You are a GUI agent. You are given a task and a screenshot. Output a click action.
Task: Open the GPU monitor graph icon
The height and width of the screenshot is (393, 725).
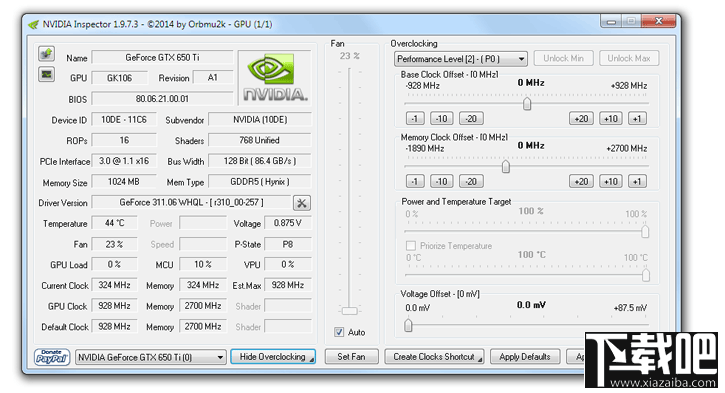(46, 74)
